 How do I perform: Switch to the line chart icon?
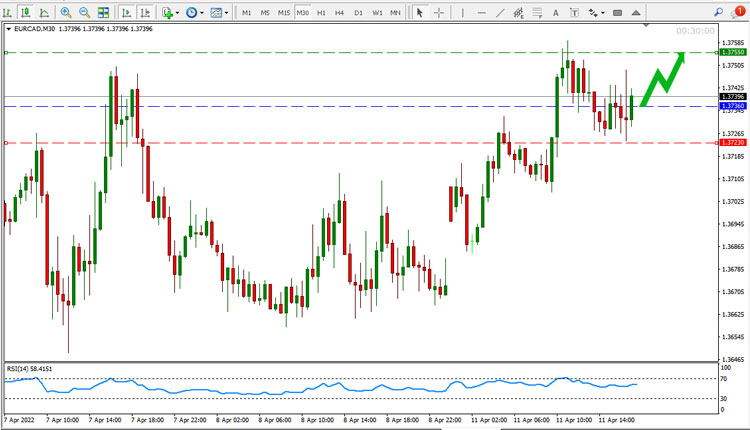[44, 12]
